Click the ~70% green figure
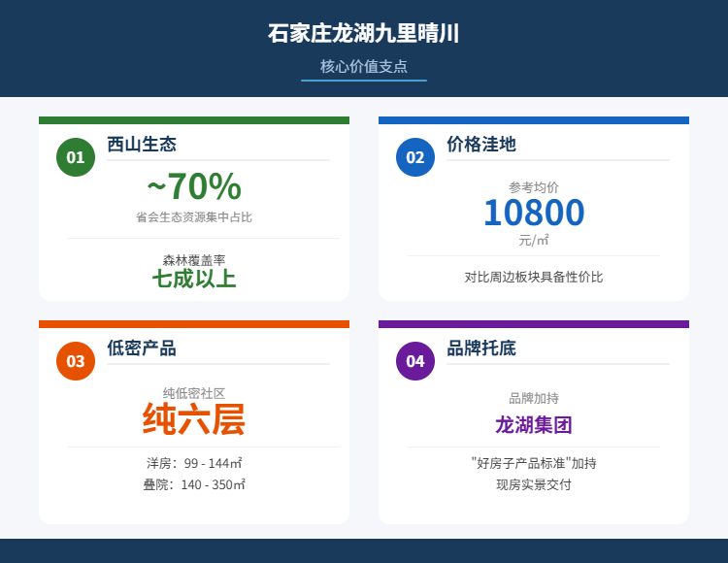The height and width of the screenshot is (563, 728). pos(194,186)
